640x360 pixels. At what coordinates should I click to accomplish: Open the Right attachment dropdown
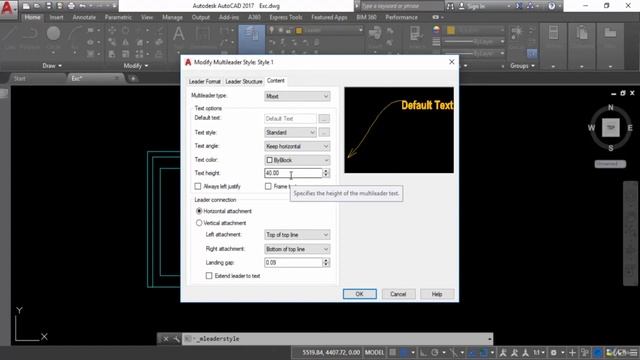tap(297, 249)
